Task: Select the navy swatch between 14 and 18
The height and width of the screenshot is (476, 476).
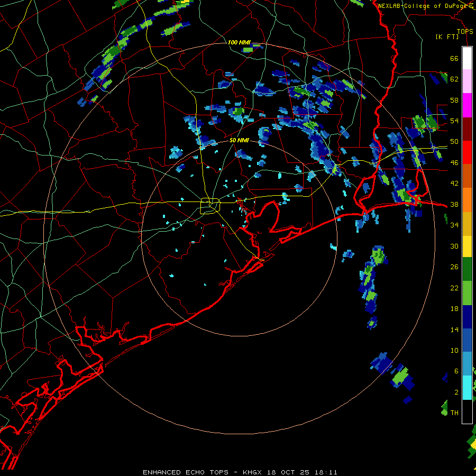Action: tap(467, 317)
